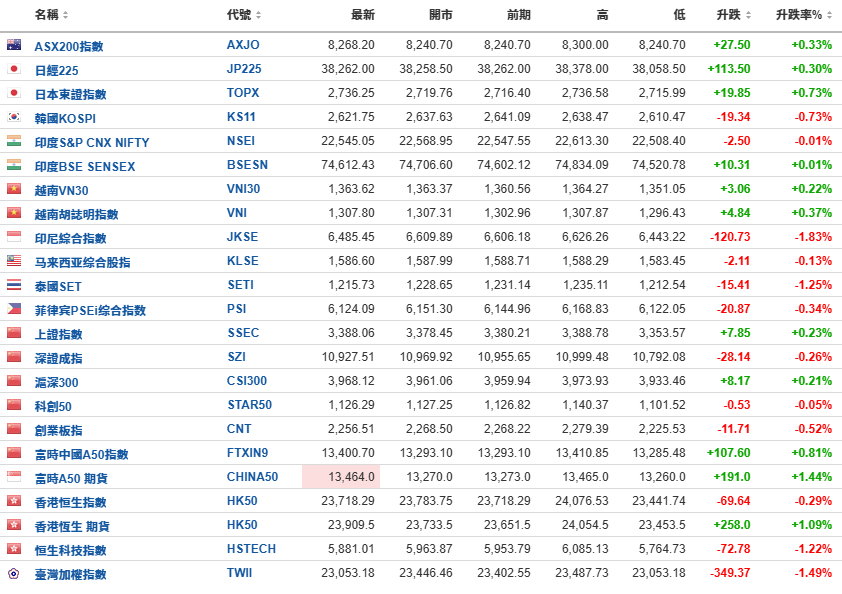Click the Hong Kong flag beside 香港恒生指數
This screenshot has width=842, height=594.
[14, 501]
